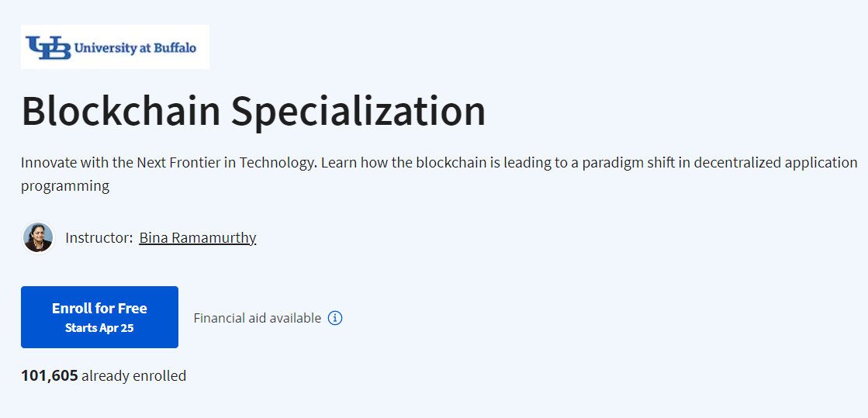Click the Blockchain Specialization heading
Screen dimensions: 868x418
(x=254, y=111)
